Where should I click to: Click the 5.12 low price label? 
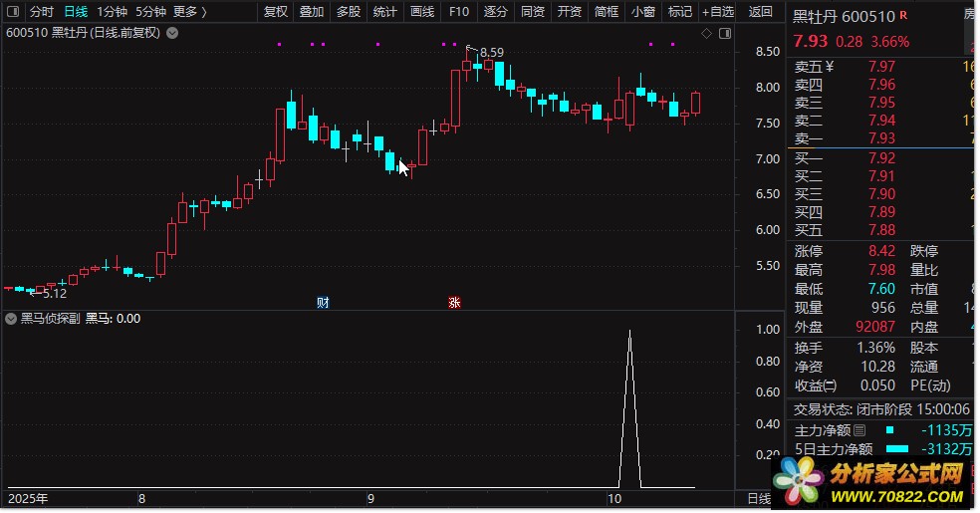click(x=55, y=293)
